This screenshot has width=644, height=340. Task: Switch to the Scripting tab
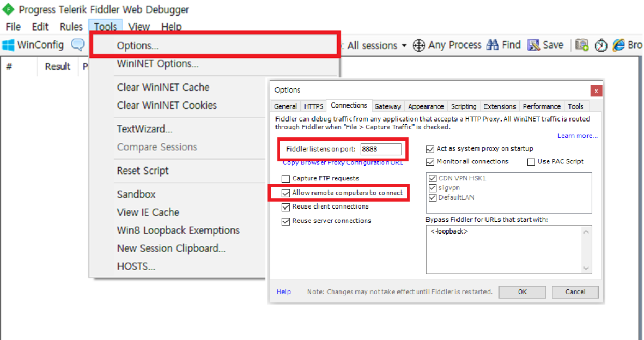[x=464, y=106]
